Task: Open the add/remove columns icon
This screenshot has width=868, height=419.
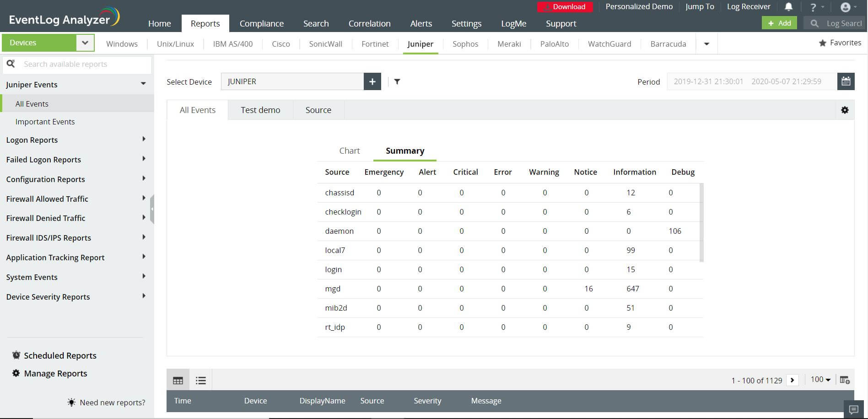Action: pos(845,380)
